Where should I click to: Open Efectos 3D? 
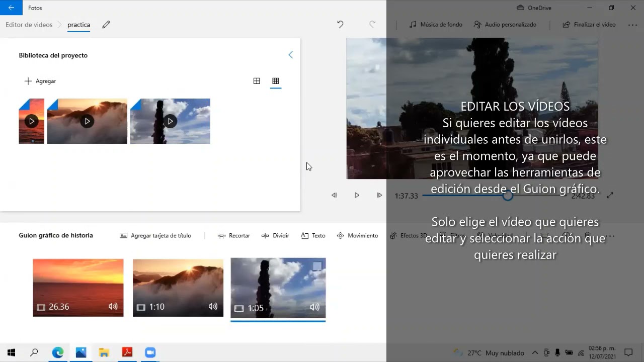coord(409,235)
